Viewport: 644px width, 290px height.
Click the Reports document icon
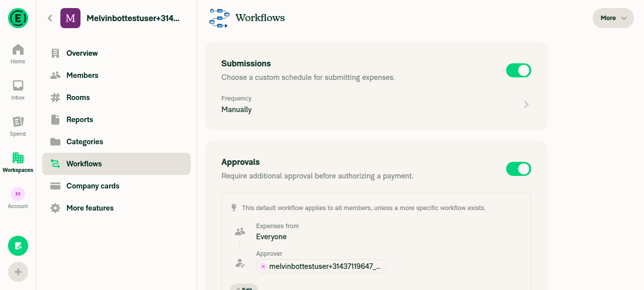[55, 120]
